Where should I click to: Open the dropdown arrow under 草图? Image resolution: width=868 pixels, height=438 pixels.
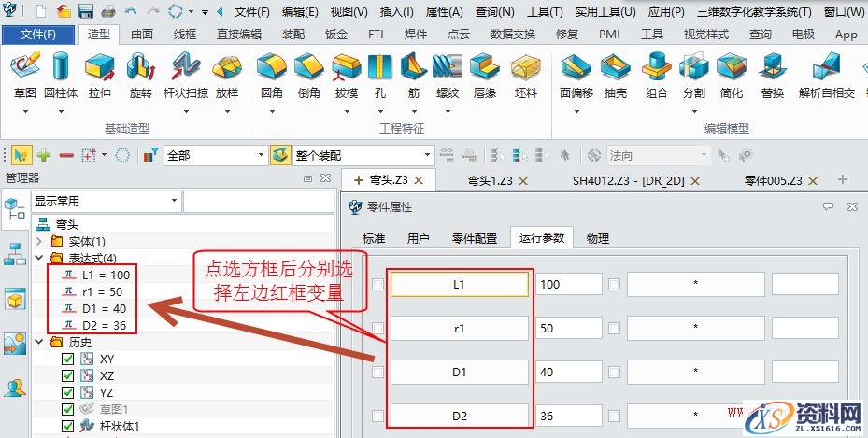[x=25, y=112]
